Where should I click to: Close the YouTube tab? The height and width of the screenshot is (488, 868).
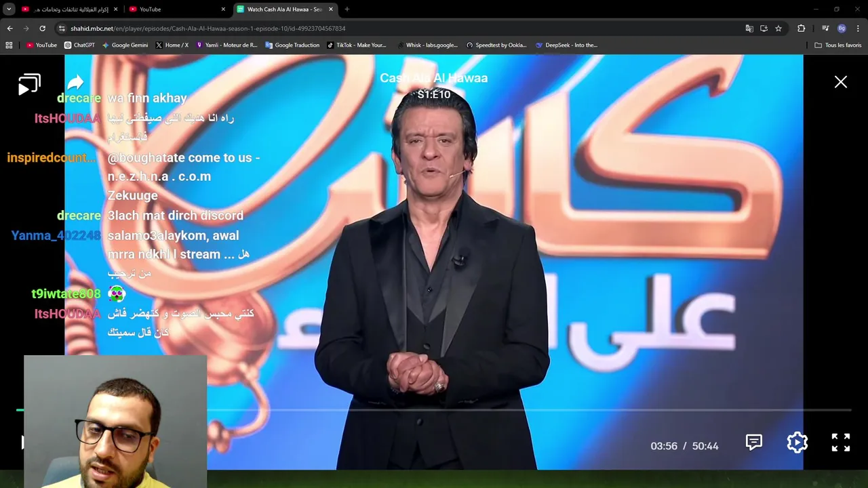pos(223,9)
